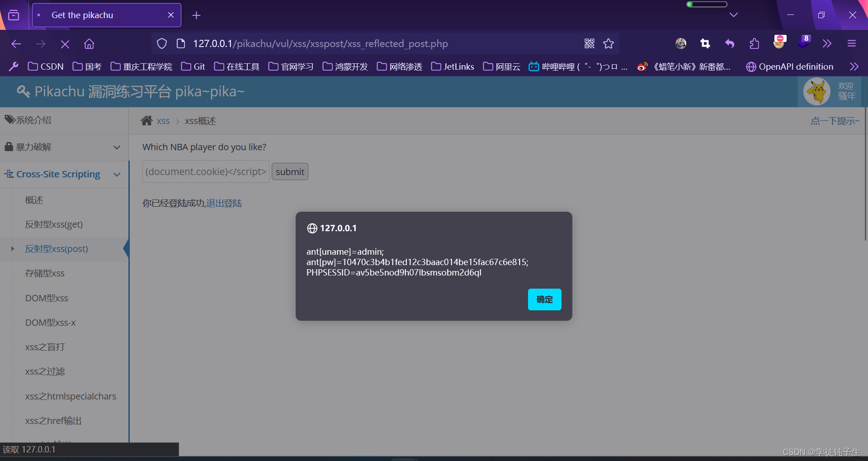Open 系统介绍 in the sidebar
This screenshot has height=461, width=868.
64,120
